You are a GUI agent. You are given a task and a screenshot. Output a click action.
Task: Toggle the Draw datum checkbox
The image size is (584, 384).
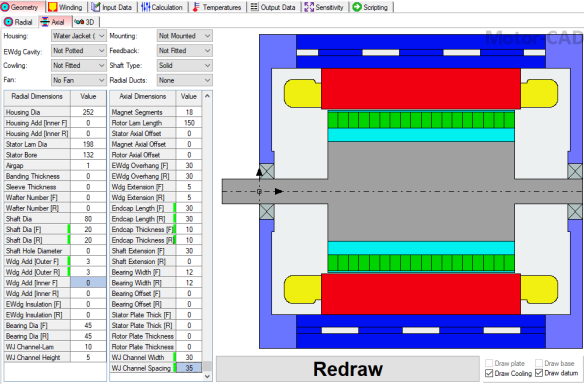[539, 373]
